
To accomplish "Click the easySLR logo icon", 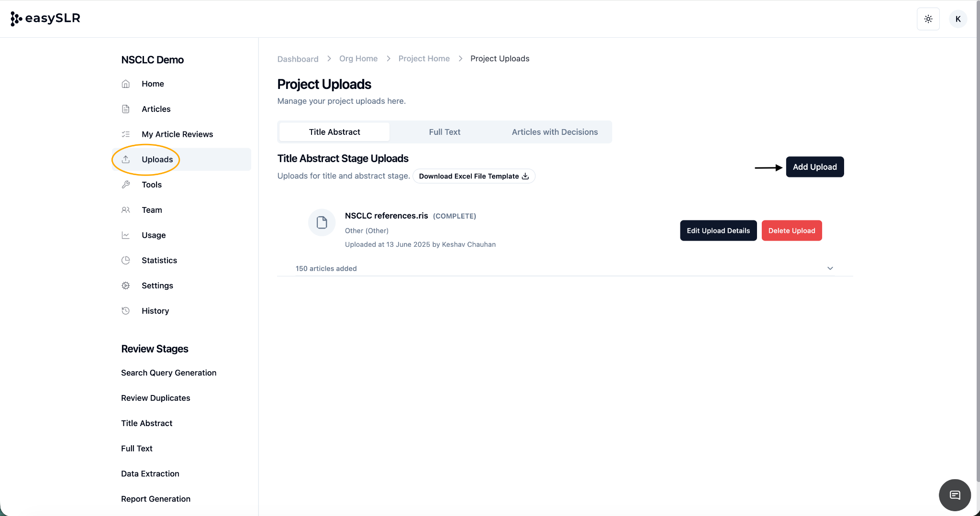I will coord(16,19).
